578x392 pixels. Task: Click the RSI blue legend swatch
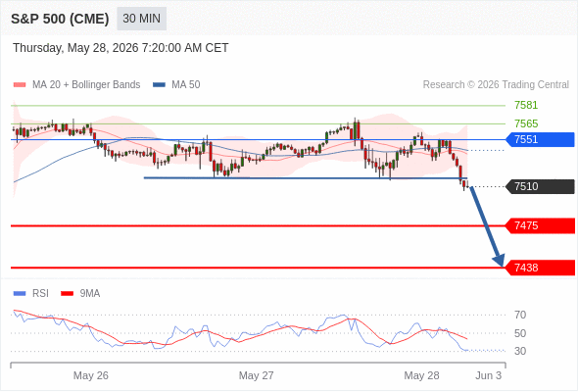coord(20,294)
